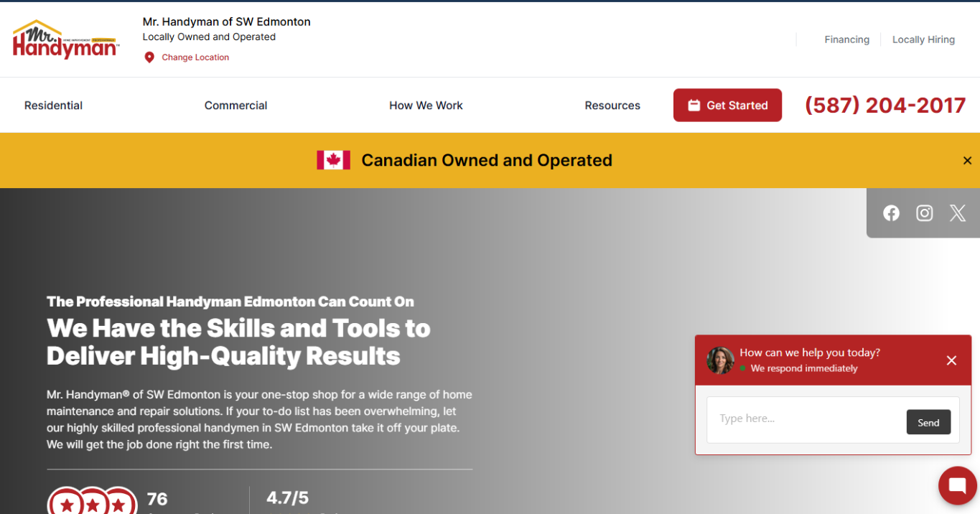This screenshot has height=514, width=980.
Task: Open the X (Twitter) social icon
Action: click(x=957, y=213)
